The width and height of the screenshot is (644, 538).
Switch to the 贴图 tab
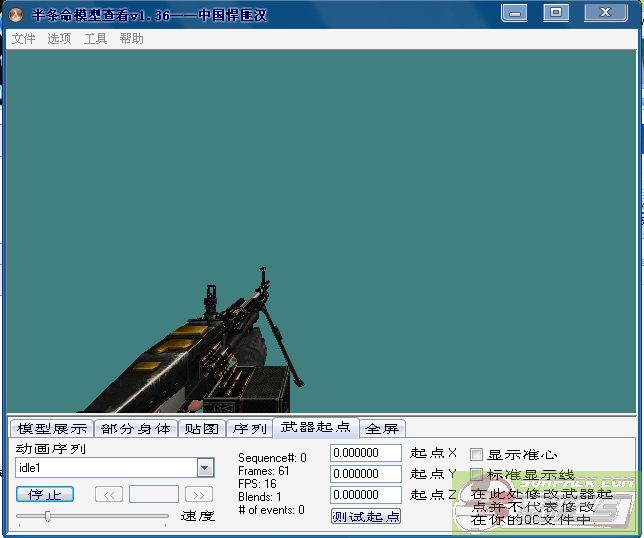point(201,428)
